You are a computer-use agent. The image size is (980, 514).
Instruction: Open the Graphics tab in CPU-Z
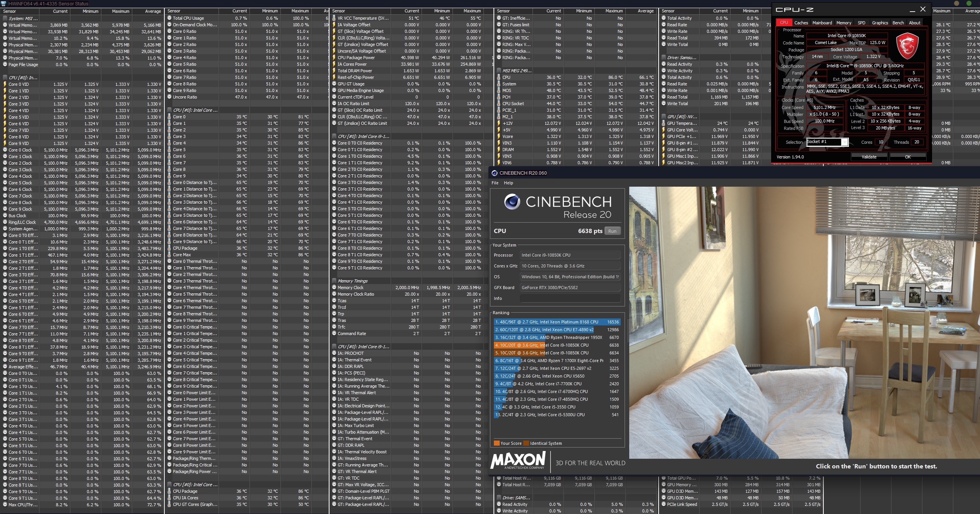[x=880, y=23]
